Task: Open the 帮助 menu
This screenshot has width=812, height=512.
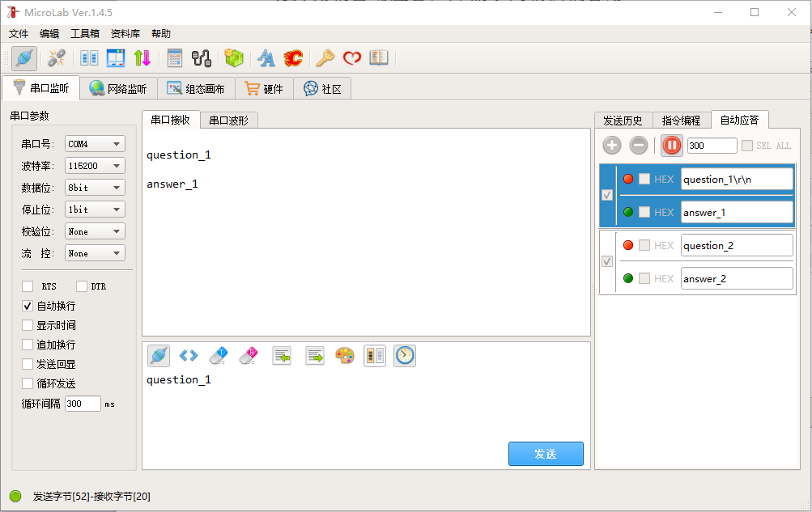Action: point(161,34)
